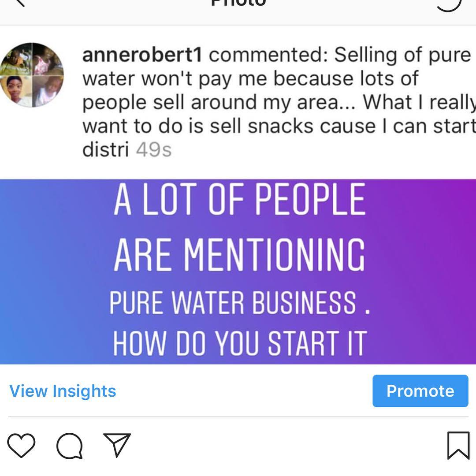
Task: Click the "ARE MENTIONING" text line
Action: pyautogui.click(x=239, y=255)
